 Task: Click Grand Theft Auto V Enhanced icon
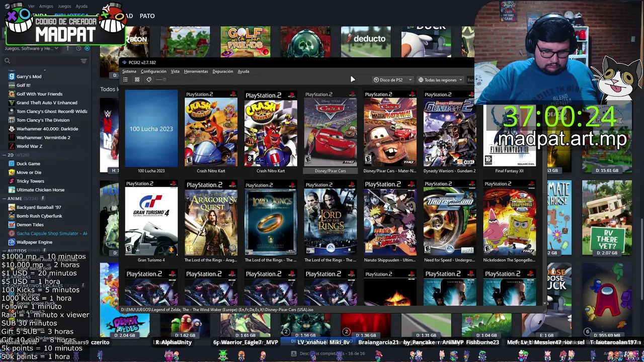coord(12,103)
